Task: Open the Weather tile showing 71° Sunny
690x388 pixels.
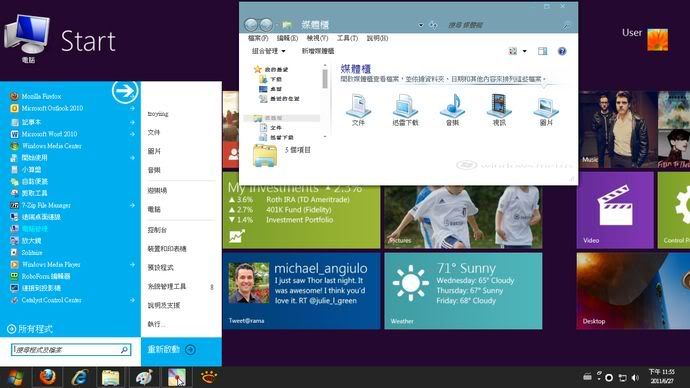Action: (463, 291)
